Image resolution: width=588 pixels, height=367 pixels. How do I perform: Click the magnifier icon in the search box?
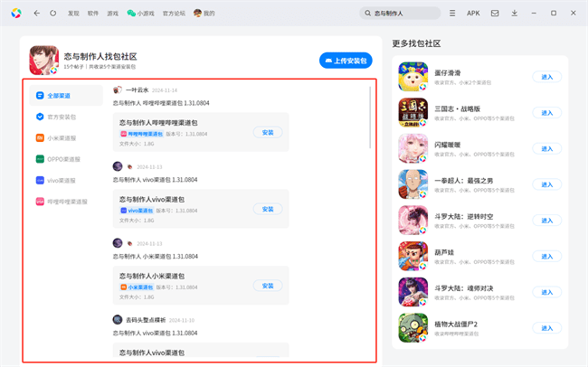[x=368, y=14]
